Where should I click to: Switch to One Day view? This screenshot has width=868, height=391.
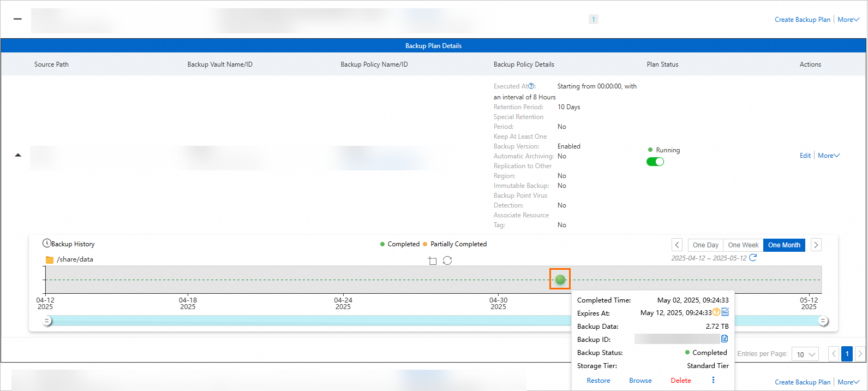point(705,245)
